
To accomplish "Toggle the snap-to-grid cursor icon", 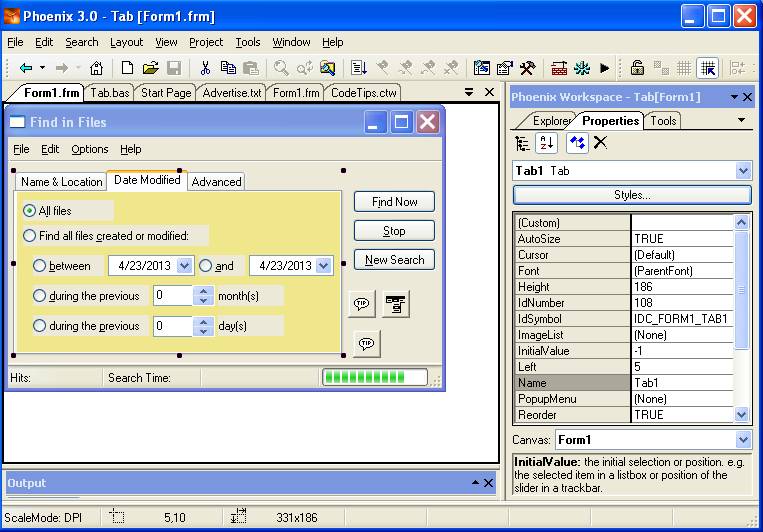I will pos(708,68).
